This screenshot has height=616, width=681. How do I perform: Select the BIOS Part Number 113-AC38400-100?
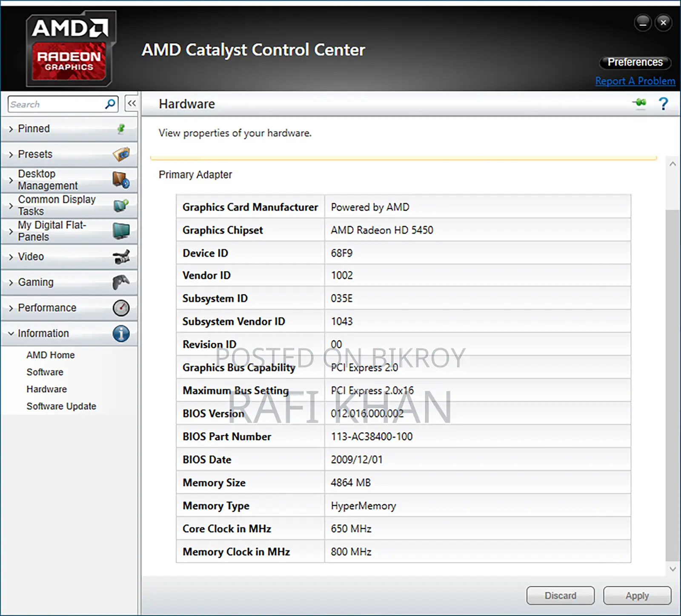[x=372, y=436]
